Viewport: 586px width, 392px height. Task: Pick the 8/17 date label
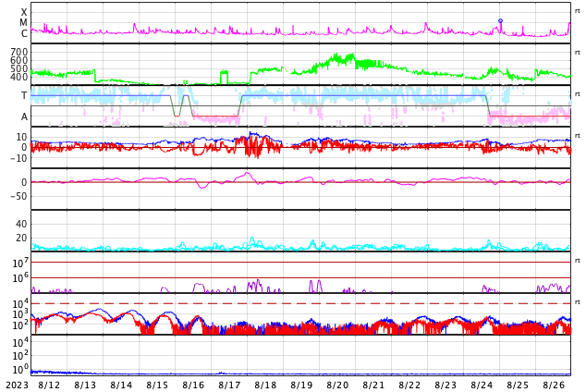(x=229, y=385)
